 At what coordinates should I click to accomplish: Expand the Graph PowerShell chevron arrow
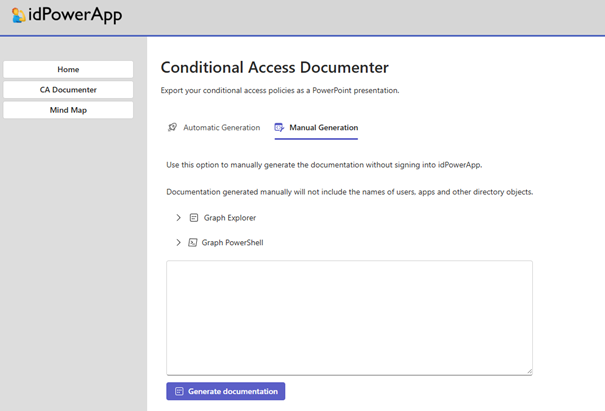[179, 242]
